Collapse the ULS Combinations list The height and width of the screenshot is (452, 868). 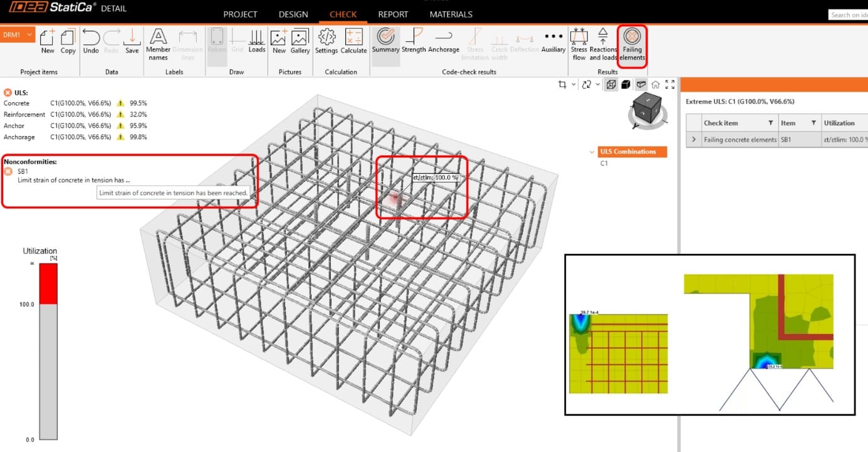pyautogui.click(x=592, y=152)
